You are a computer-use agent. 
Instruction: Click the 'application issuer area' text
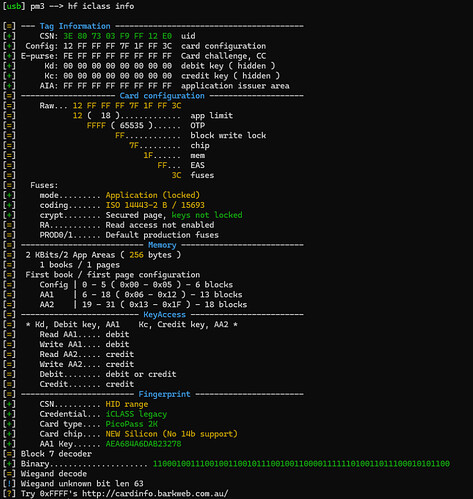click(x=235, y=86)
